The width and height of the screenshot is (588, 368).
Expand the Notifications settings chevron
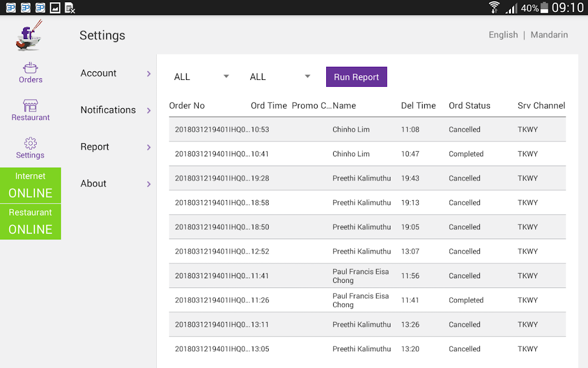(149, 110)
